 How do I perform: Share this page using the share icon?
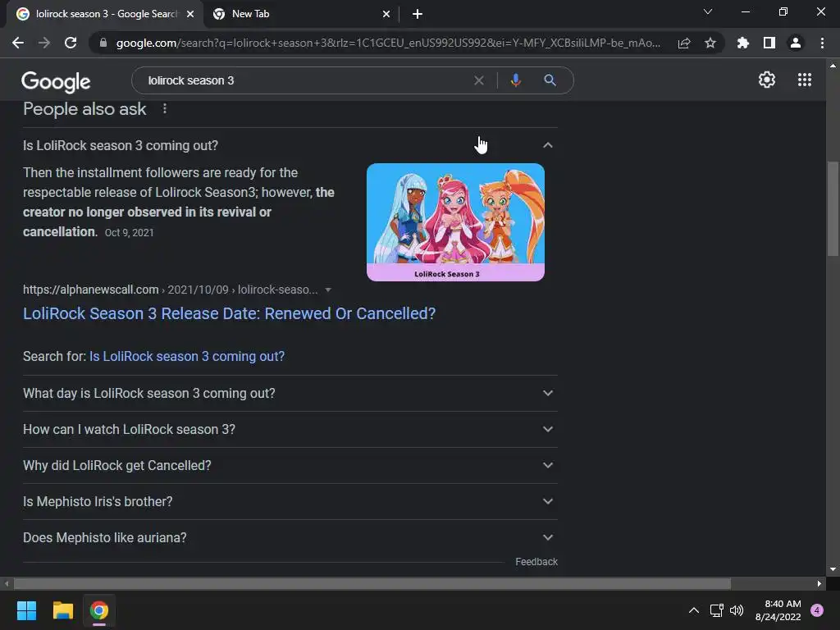(x=684, y=43)
